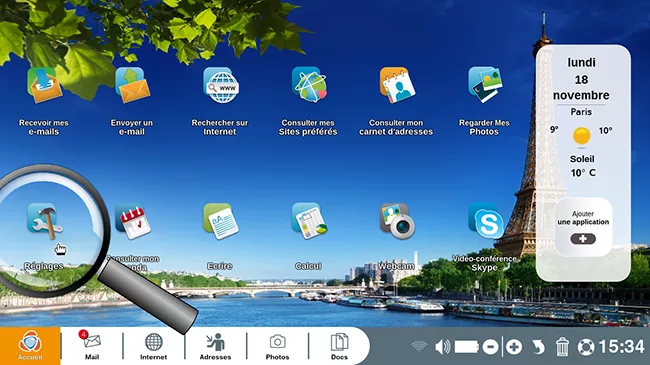Screen dimensions: 650x365
Task: Click the 'Rechercher sur Internet' label
Action: click(220, 127)
